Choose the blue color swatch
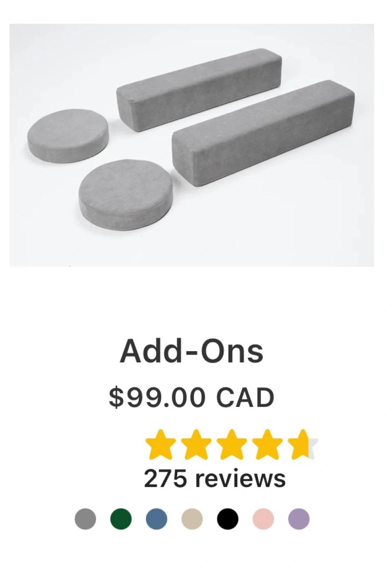 pyautogui.click(x=156, y=519)
